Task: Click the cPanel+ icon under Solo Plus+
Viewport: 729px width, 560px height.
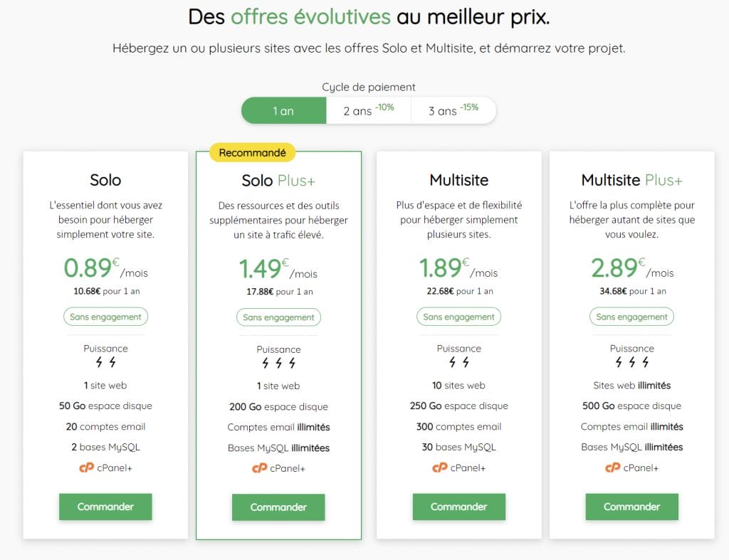Action: point(258,468)
